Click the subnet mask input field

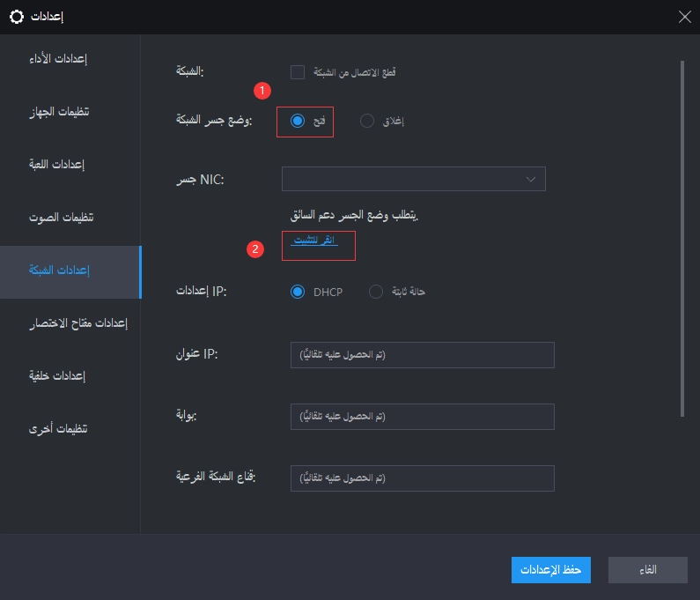pyautogui.click(x=423, y=478)
